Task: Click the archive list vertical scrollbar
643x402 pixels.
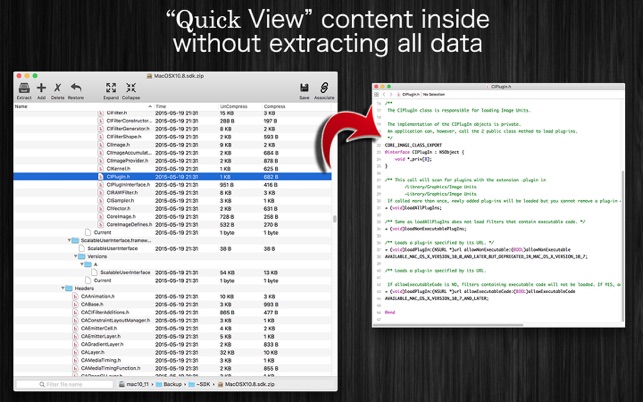Action: 334,219
